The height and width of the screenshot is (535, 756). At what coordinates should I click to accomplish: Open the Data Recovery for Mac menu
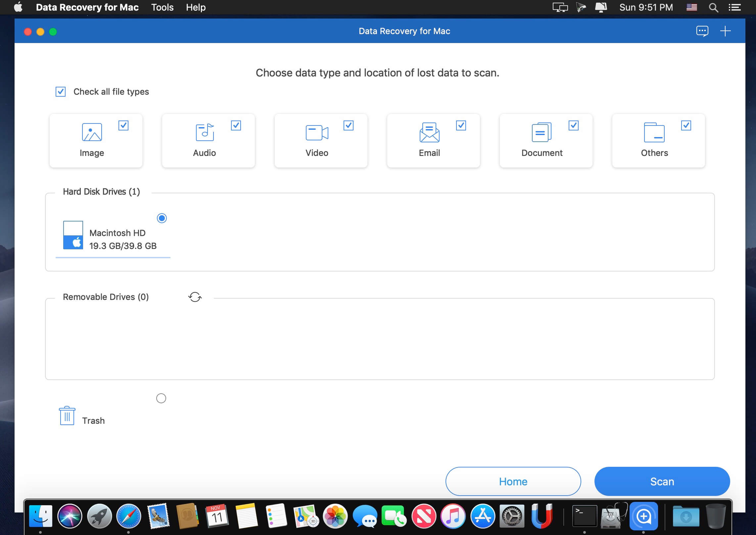tap(87, 7)
